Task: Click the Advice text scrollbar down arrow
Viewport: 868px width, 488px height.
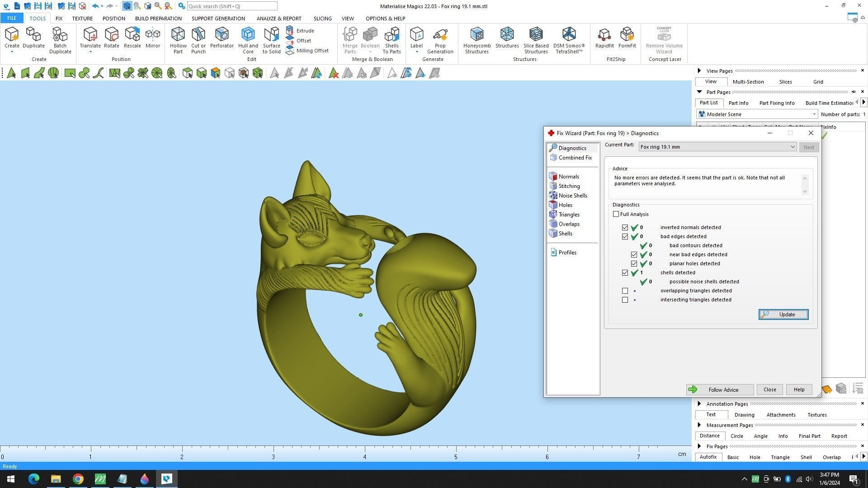Action: click(x=805, y=192)
